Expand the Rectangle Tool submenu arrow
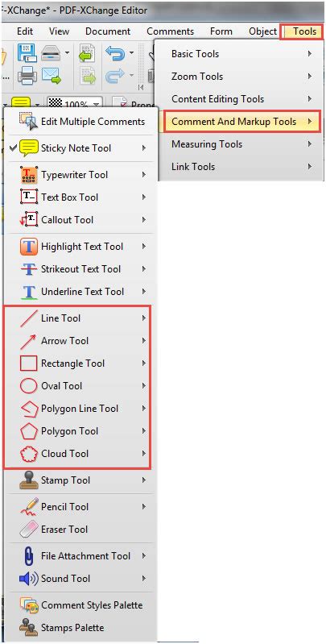This screenshot has width=326, height=644. (x=144, y=363)
